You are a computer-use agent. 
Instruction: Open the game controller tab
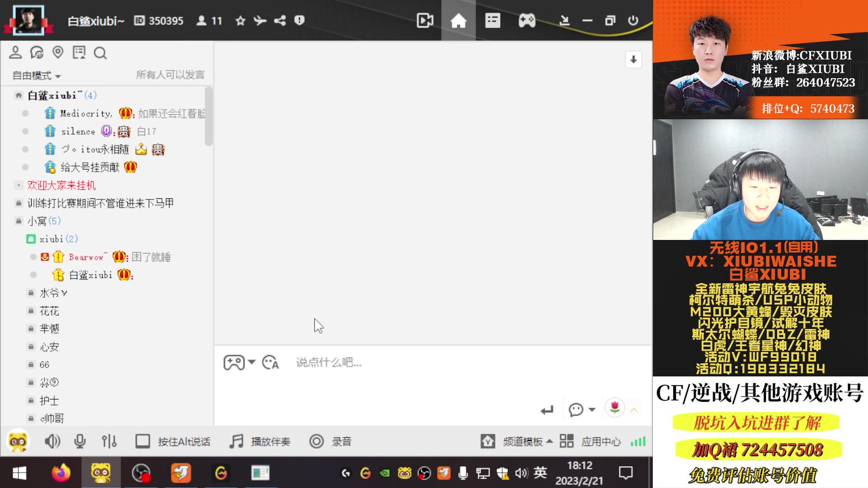tap(527, 21)
